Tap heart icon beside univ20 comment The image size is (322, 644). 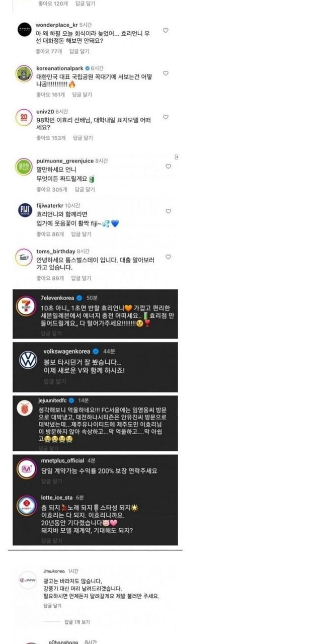(x=166, y=117)
